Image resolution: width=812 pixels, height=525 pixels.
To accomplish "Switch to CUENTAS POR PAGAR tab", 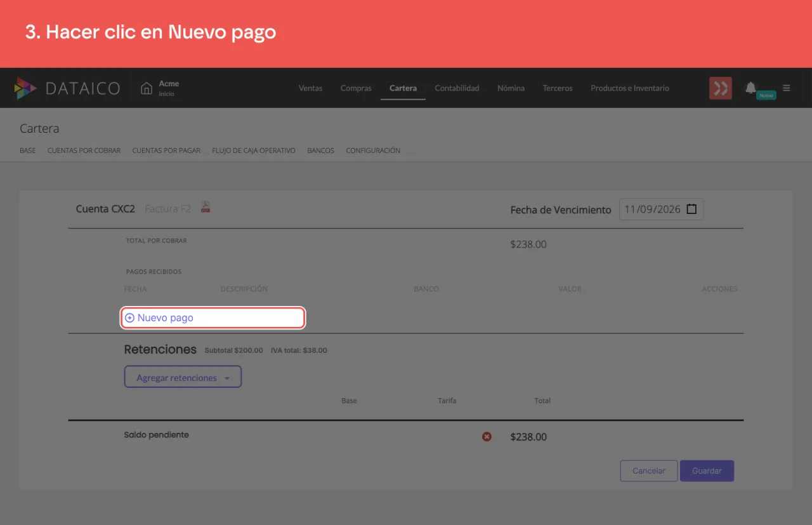I will coord(166,151).
